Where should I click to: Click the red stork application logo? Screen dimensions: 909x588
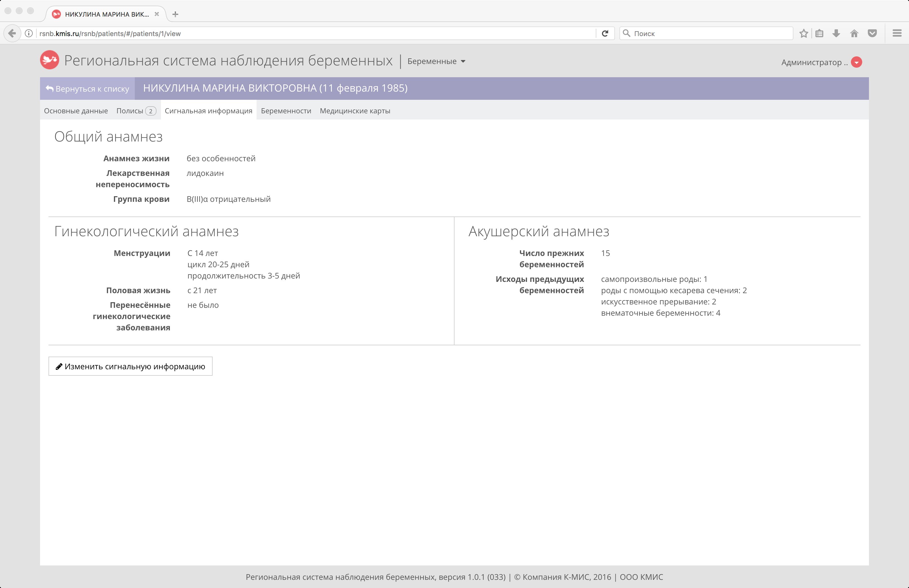click(50, 60)
